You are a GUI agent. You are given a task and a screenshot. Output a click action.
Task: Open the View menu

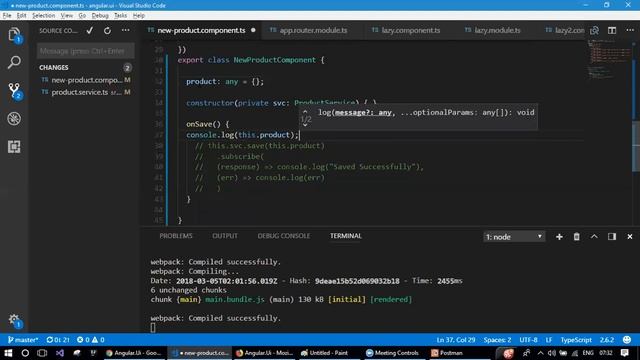(67, 16)
